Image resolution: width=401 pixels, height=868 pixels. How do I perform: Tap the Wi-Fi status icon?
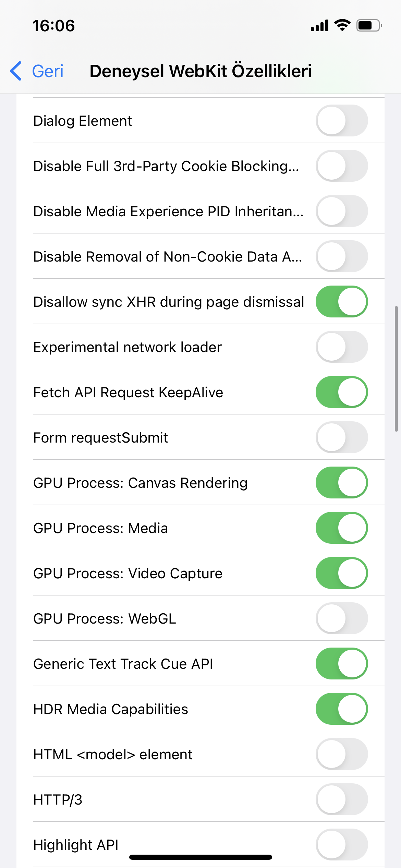coord(342,25)
